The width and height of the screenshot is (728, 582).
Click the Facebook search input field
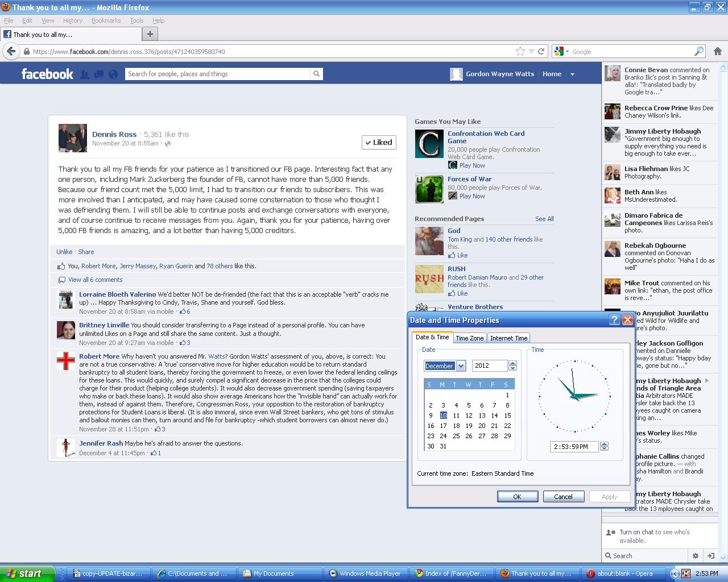pyautogui.click(x=218, y=74)
